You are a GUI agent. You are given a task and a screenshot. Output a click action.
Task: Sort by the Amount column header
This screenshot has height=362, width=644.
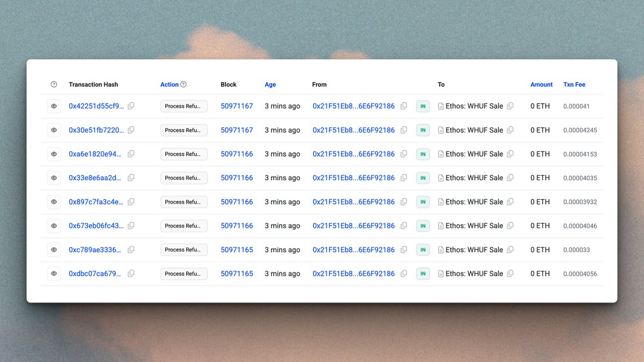(541, 84)
